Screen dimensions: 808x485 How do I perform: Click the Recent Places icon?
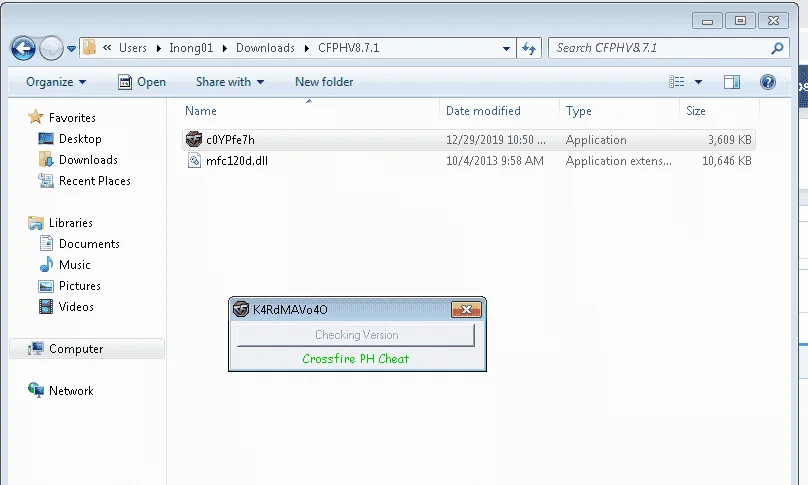pyautogui.click(x=46, y=181)
